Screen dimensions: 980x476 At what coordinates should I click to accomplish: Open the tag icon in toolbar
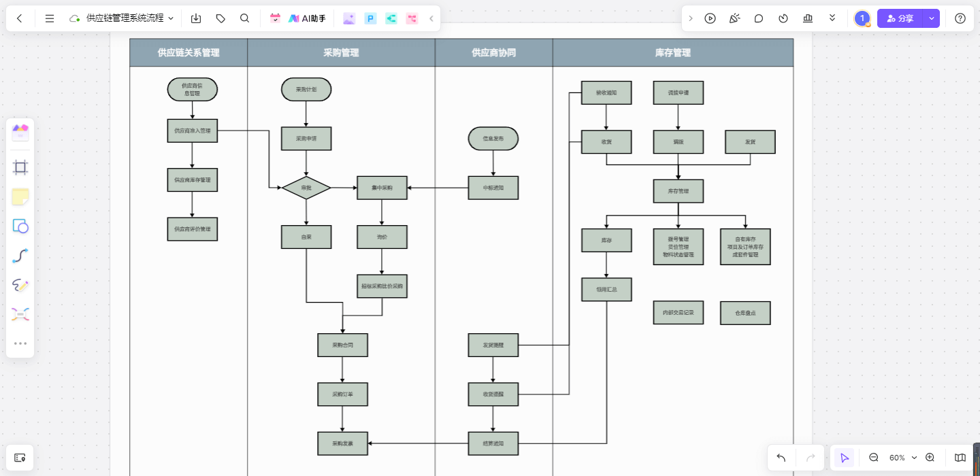click(220, 18)
